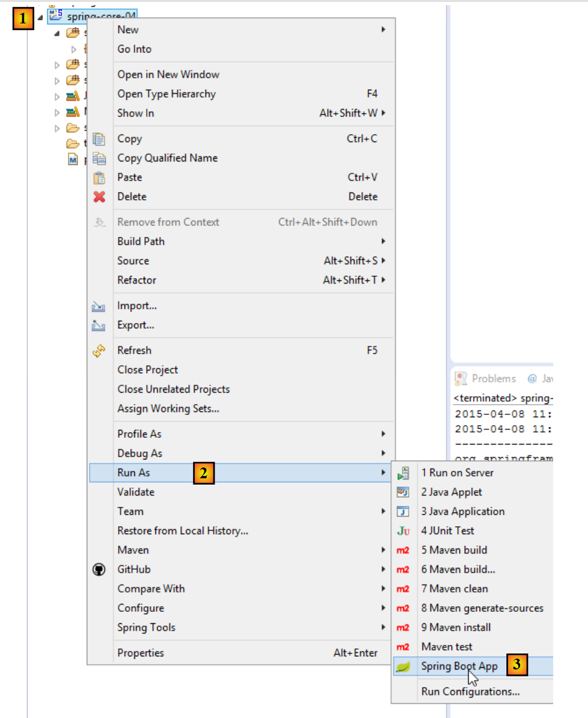Click the m2 icon beside Maven install
588x718 pixels.
click(403, 628)
